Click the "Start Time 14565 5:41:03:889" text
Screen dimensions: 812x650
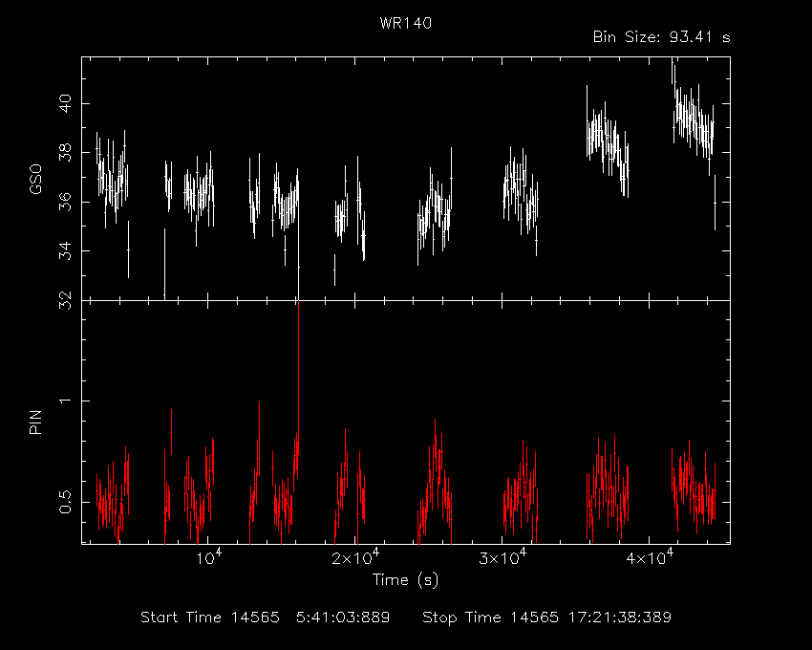pyautogui.click(x=266, y=617)
